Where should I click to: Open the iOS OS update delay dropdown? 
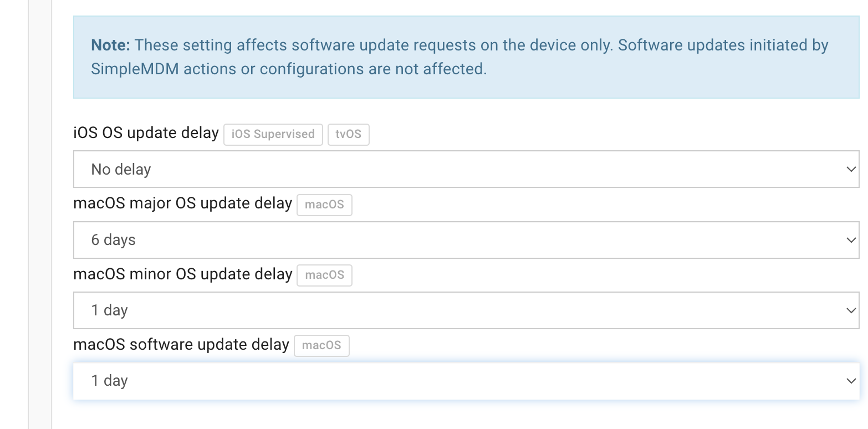point(466,169)
